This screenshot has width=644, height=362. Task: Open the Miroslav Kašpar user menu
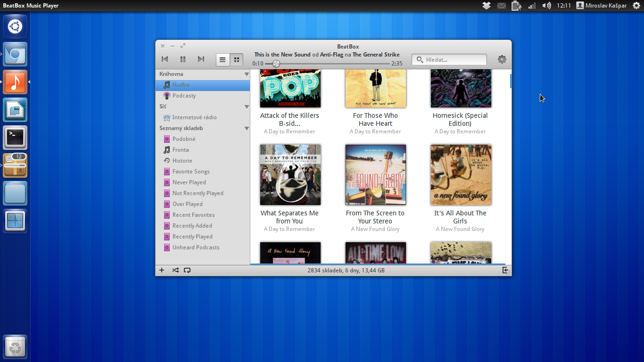[x=602, y=6]
